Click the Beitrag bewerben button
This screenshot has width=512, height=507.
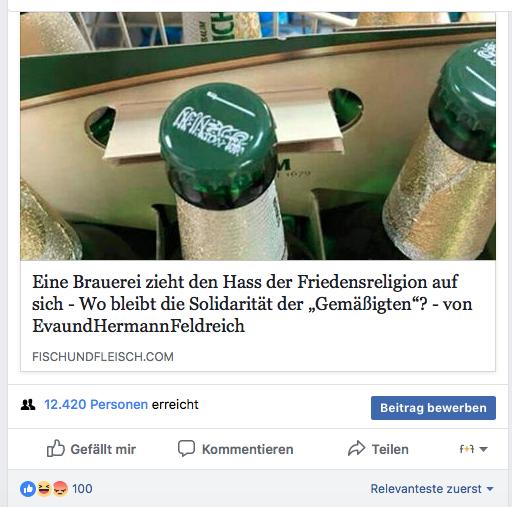pos(433,408)
